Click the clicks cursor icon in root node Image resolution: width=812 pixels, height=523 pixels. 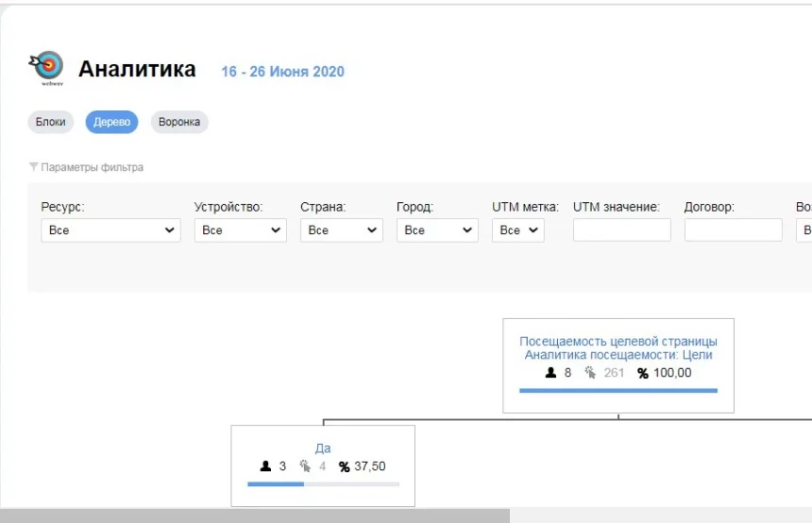coord(590,373)
